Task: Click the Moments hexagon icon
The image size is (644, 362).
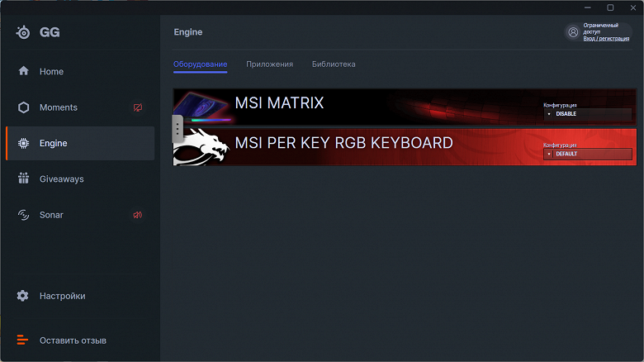Action: tap(23, 107)
